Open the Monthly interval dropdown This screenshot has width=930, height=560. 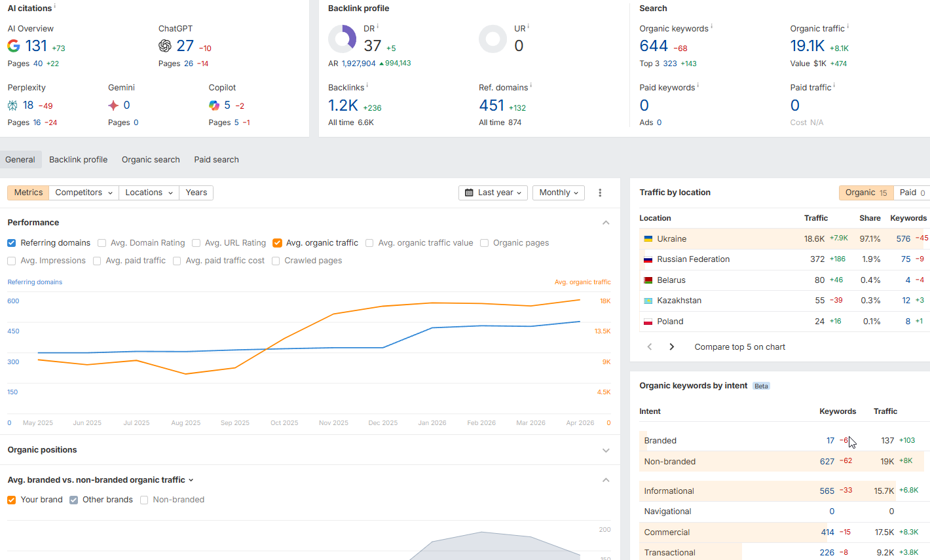point(559,193)
